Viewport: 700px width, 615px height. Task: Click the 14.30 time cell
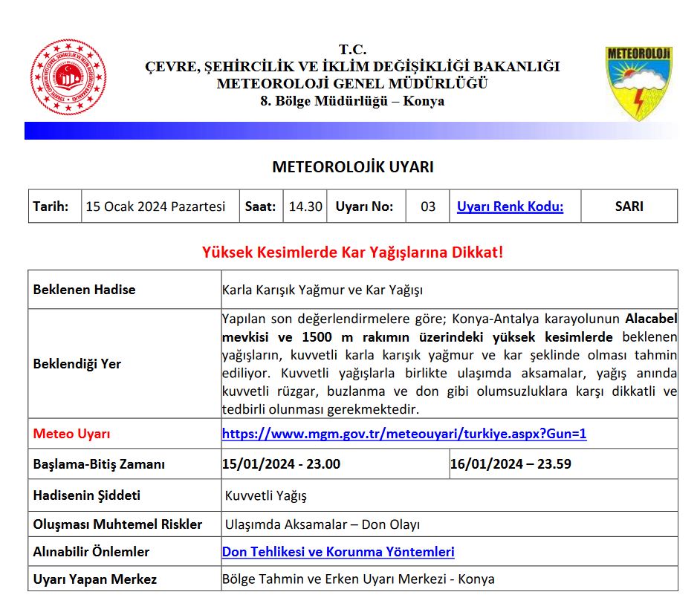(x=305, y=206)
